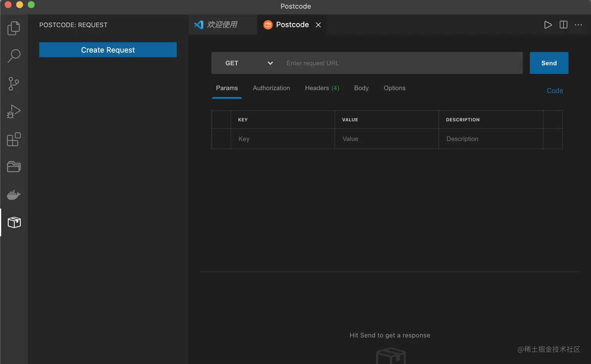Switch to the 欢迎使用 welcome tab
This screenshot has height=364, width=591.
coord(223,25)
